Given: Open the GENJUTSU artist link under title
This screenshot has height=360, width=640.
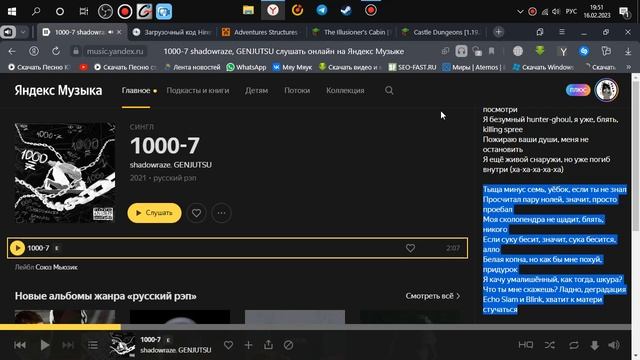Looking at the screenshot, I should click(x=193, y=165).
